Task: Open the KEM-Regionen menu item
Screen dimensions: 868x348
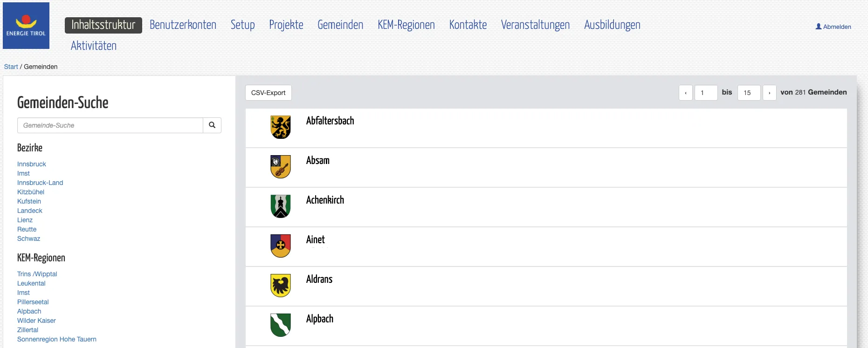Action: tap(406, 25)
